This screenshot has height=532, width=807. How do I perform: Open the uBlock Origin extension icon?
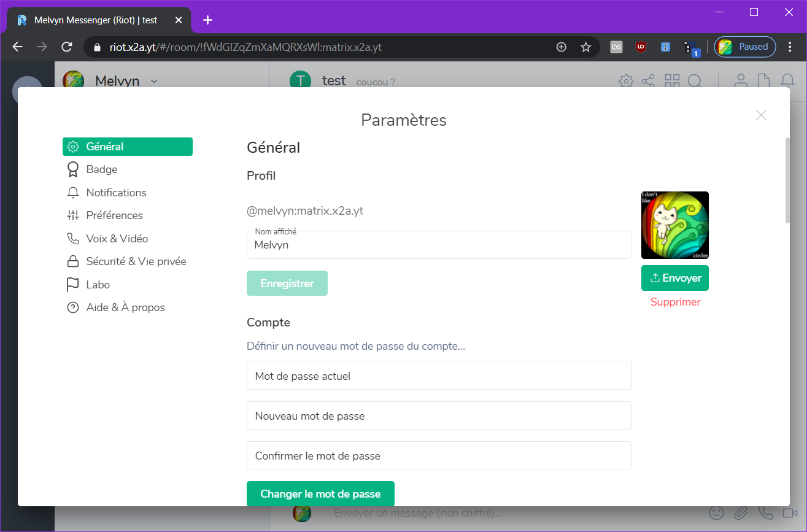[x=641, y=47]
